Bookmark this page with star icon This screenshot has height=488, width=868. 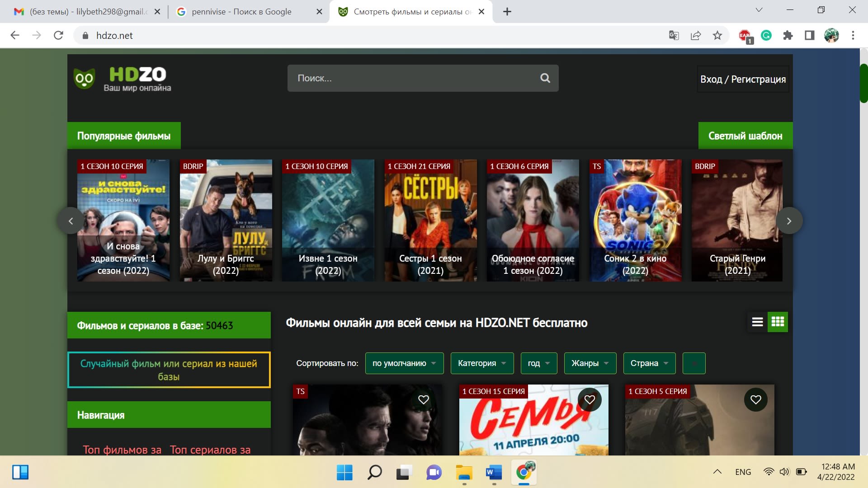pos(717,36)
